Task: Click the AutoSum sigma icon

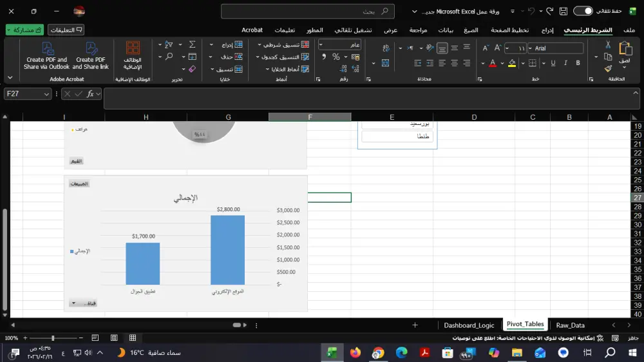Action: (192, 44)
